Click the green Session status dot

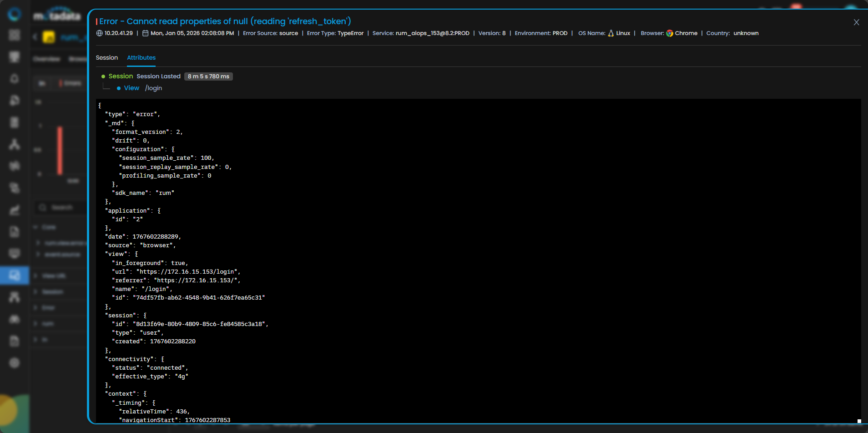pyautogui.click(x=103, y=76)
